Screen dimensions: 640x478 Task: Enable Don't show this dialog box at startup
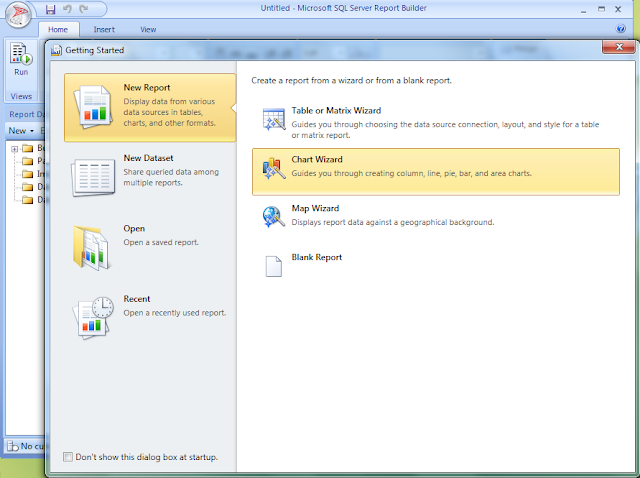point(68,457)
